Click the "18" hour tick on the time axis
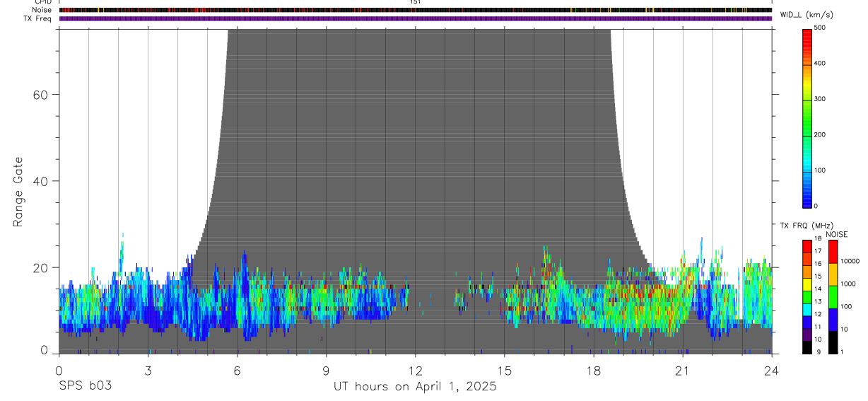The width and height of the screenshot is (868, 401). click(x=593, y=370)
